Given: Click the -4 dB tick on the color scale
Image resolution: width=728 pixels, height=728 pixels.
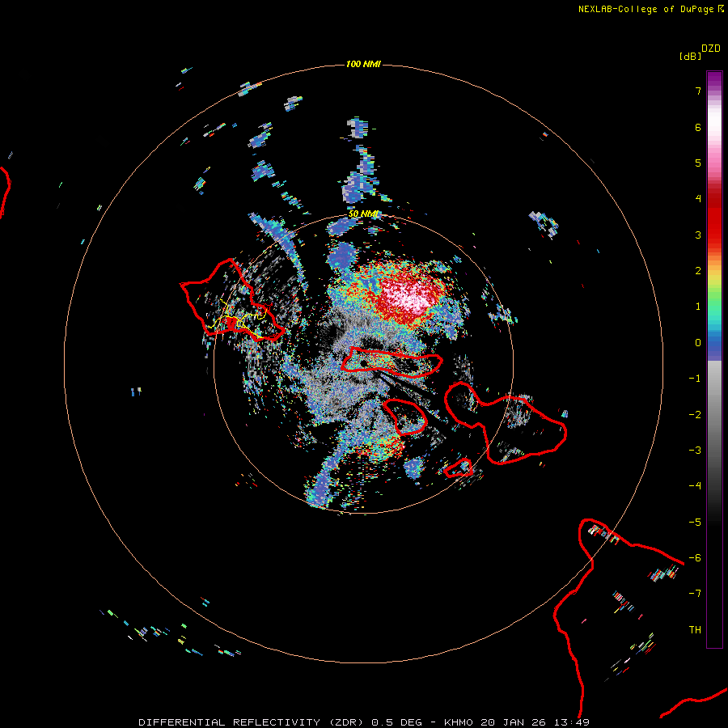Looking at the screenshot, I should (695, 486).
